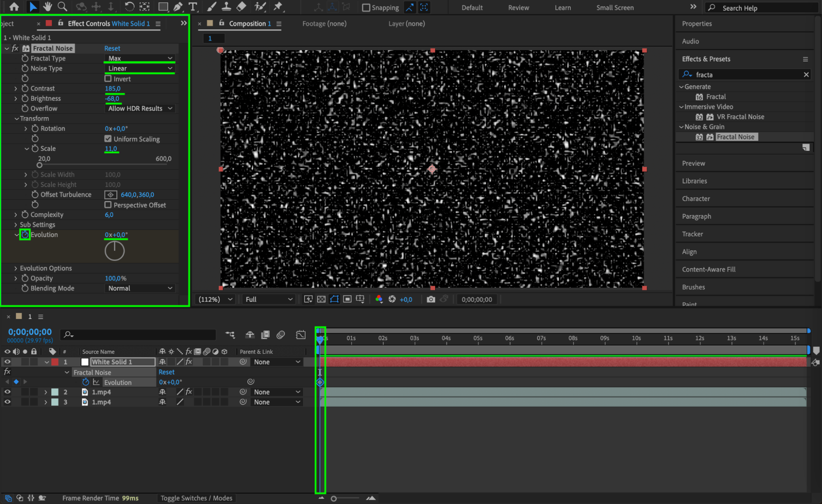Screen dimensions: 822x504
Task: Select the Zoom magnifier tool
Action: 63,7
